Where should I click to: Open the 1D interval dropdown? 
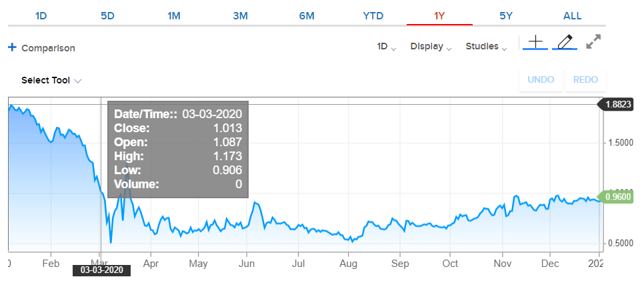[x=387, y=47]
